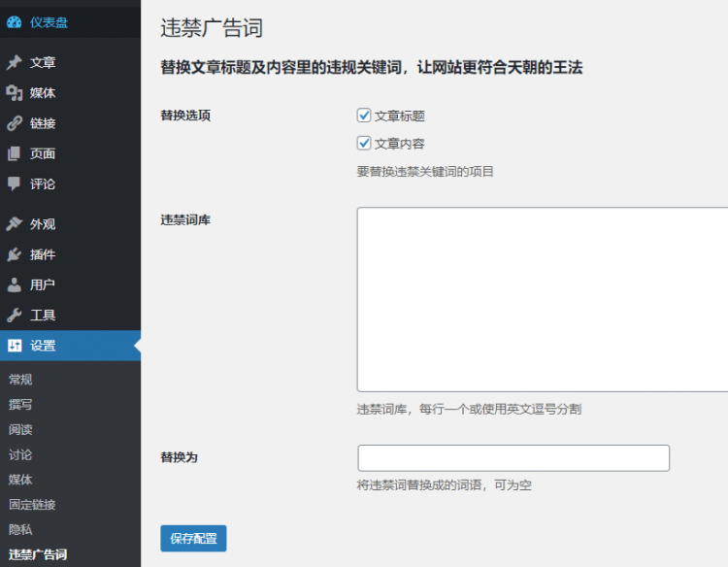Click the pushpin icon beside 文章
This screenshot has width=728, height=567.
[15, 63]
